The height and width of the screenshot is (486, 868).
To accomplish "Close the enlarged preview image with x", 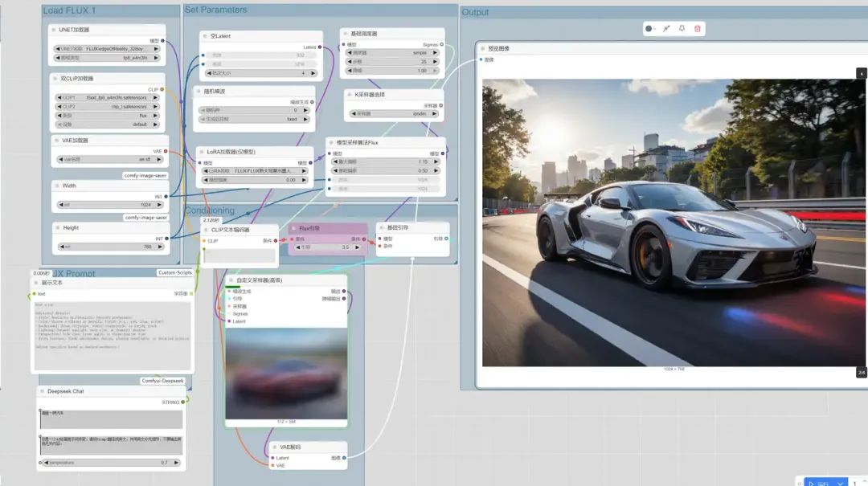I will tap(862, 73).
